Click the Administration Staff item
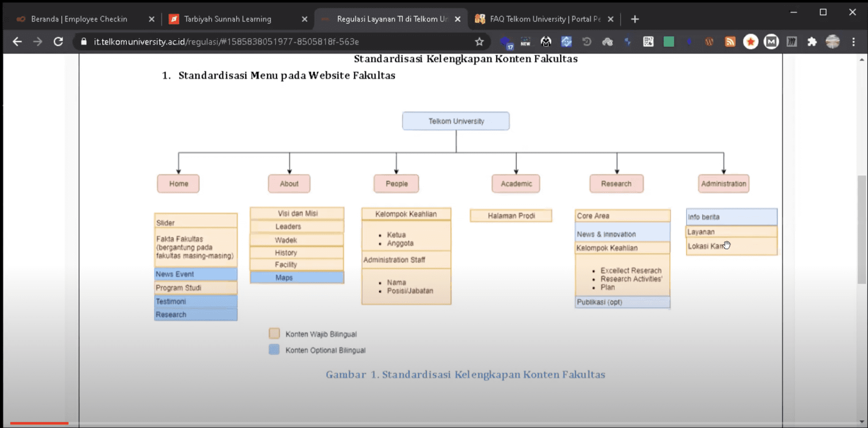 coord(406,260)
